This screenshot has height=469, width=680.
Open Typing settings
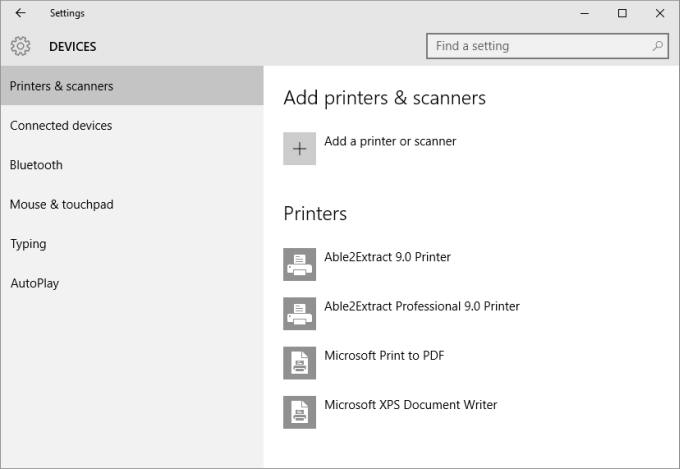point(132,244)
